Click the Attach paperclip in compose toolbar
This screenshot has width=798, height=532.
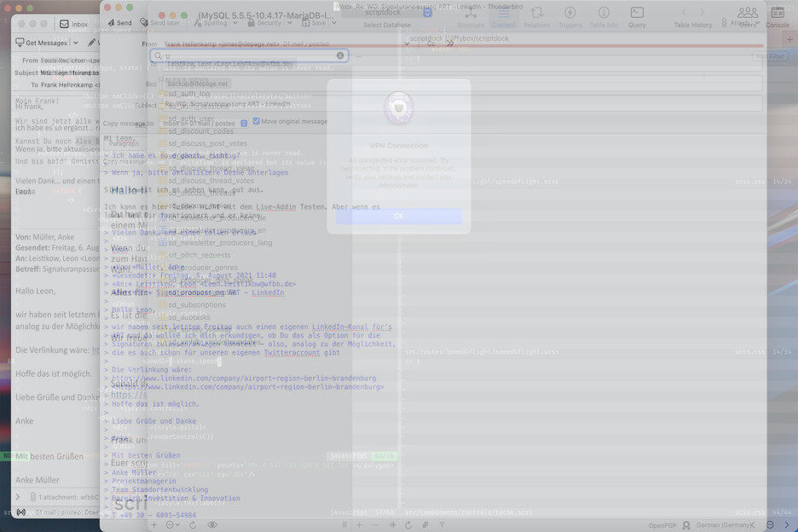click(724, 22)
